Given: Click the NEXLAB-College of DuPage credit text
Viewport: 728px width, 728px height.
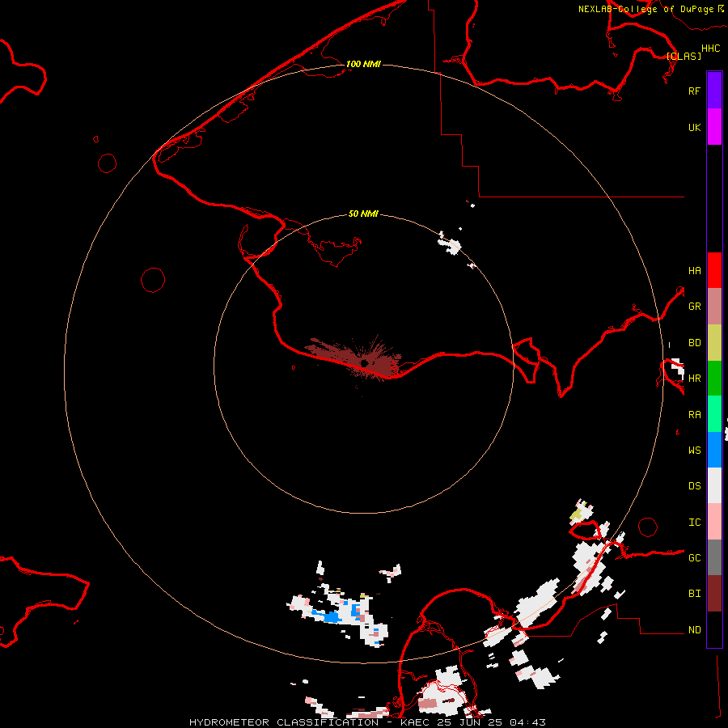Looking at the screenshot, I should (x=645, y=9).
